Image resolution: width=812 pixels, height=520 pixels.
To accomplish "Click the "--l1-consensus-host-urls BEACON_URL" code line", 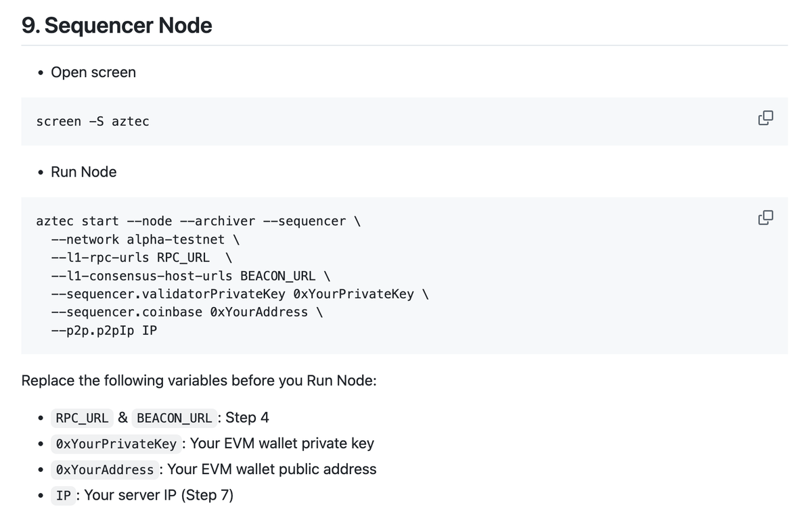I will (190, 276).
